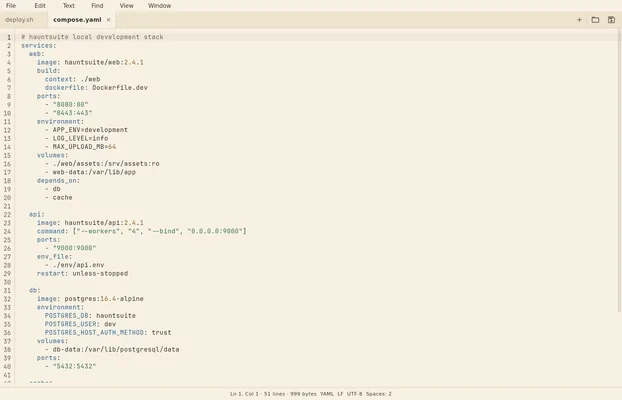This screenshot has width=622, height=400.
Task: Click 'db-data:/var/lib/postgresql/data' volume
Action: (x=116, y=349)
